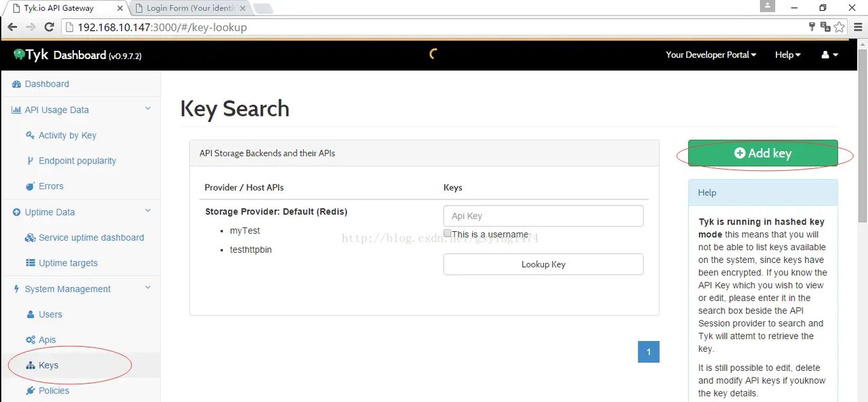Click the testhttpbin API entry
Image resolution: width=868 pixels, height=402 pixels.
point(251,249)
